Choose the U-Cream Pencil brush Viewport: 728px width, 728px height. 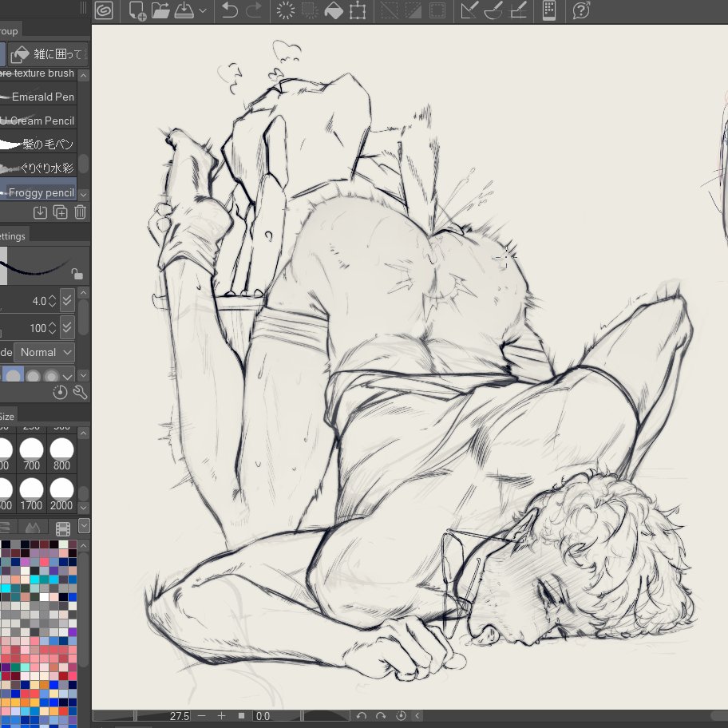38,121
